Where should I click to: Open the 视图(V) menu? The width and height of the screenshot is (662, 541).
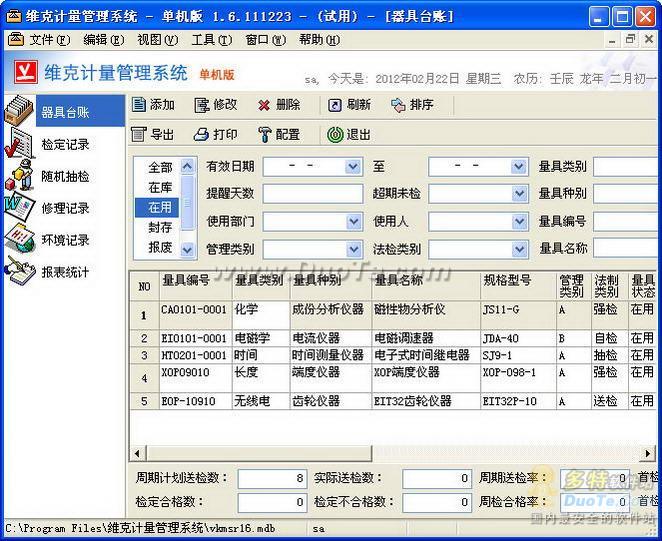[157, 40]
